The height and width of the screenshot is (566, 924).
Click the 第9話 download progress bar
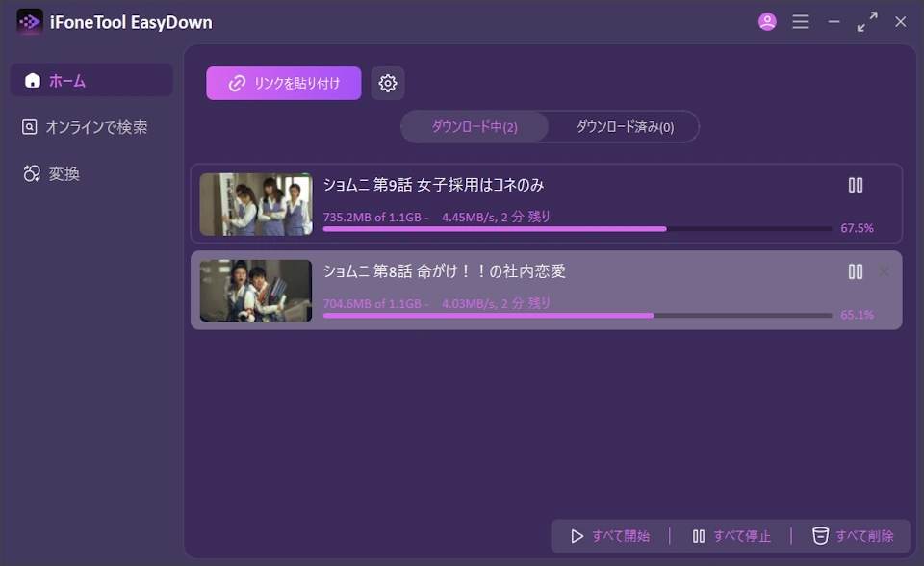(577, 229)
